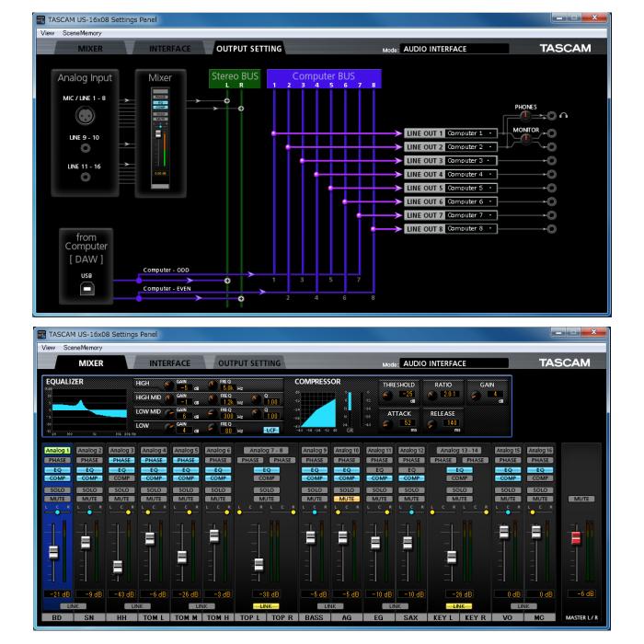
Task: Open the LINE OUT 1 source dropdown
Action: 471,133
